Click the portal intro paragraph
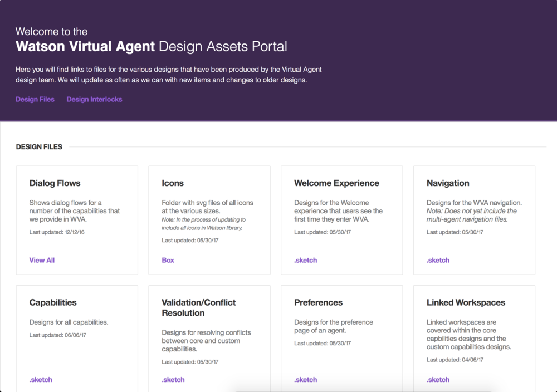557x392 pixels. click(x=168, y=75)
